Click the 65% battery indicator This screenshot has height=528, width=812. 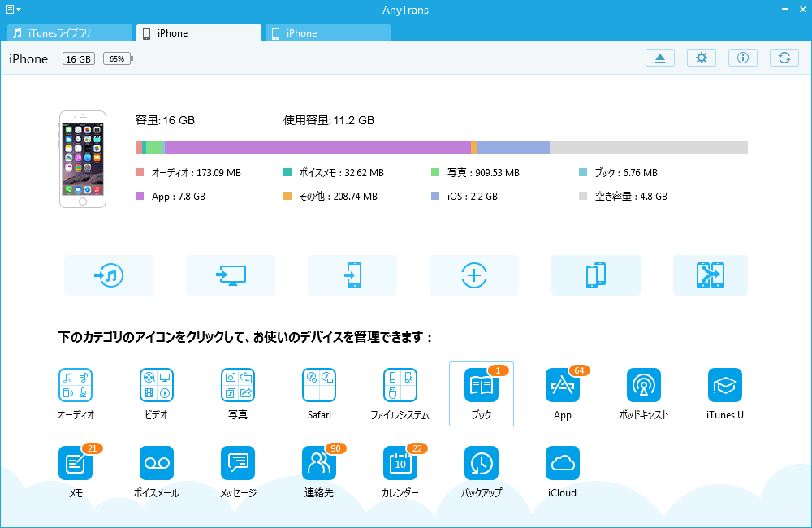pyautogui.click(x=118, y=58)
